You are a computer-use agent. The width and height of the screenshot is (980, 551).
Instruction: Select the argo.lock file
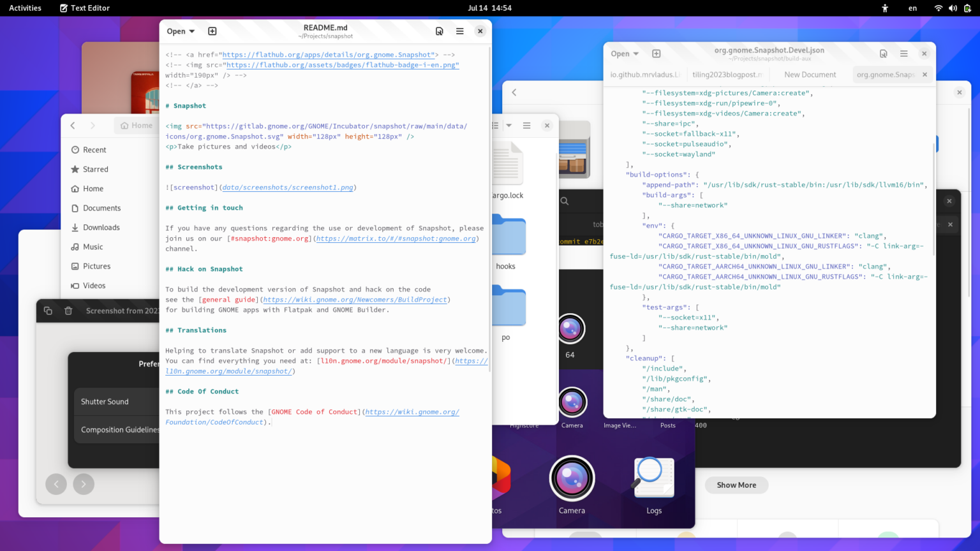coord(508,164)
